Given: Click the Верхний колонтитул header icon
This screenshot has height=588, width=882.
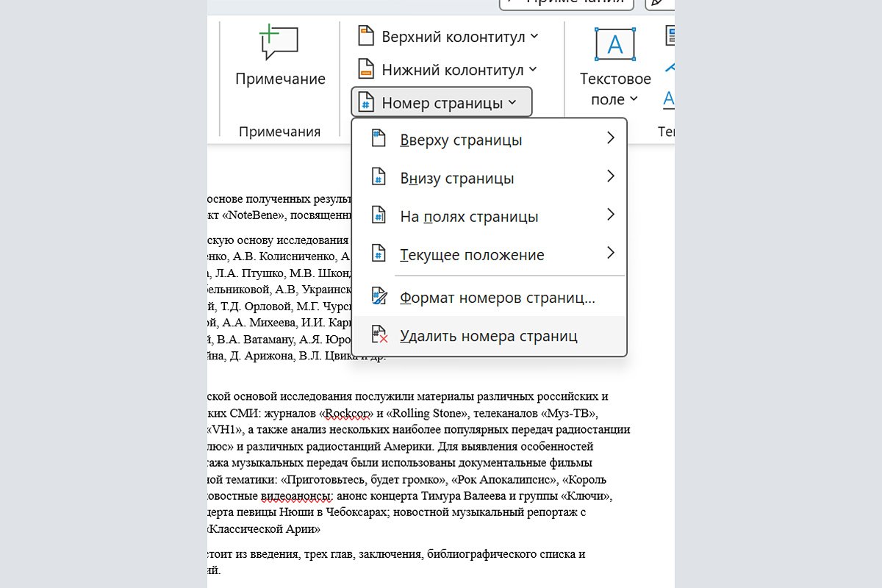Looking at the screenshot, I should [x=366, y=35].
